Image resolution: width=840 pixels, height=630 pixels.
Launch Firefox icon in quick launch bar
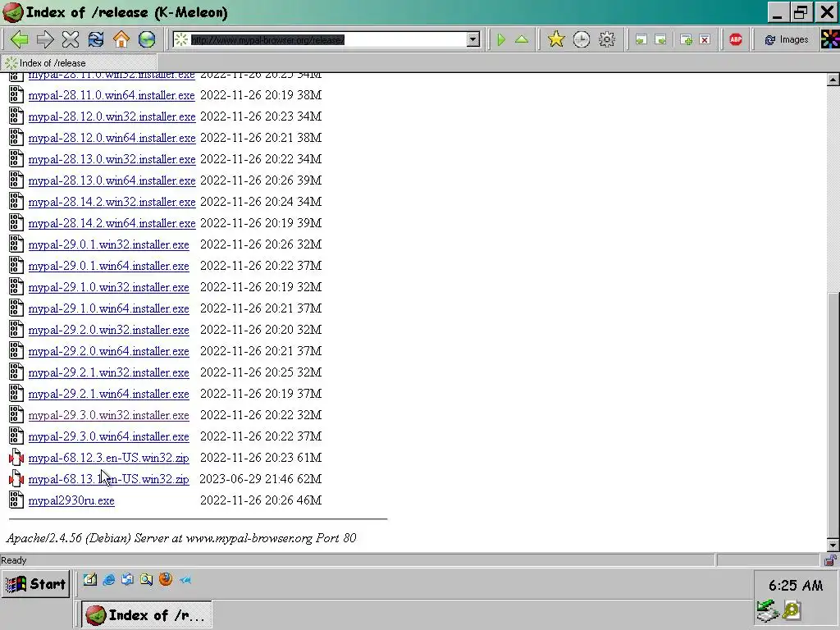(x=166, y=579)
